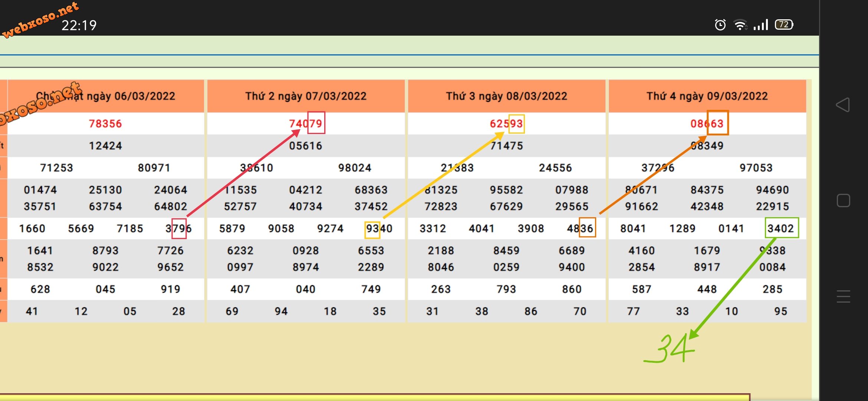Click number 24556 in Tuesday column
This screenshot has height=401, width=868.
point(555,168)
